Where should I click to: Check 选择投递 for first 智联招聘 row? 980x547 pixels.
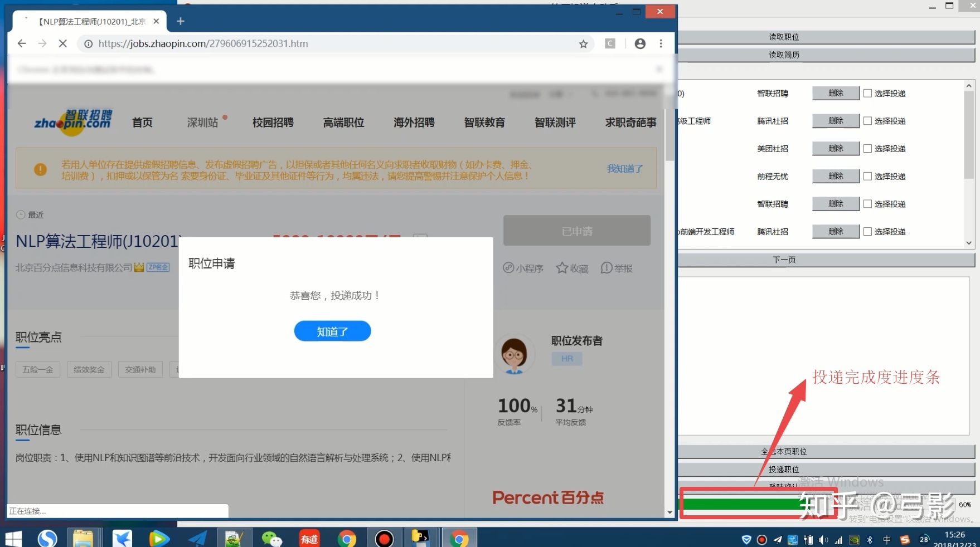(868, 93)
